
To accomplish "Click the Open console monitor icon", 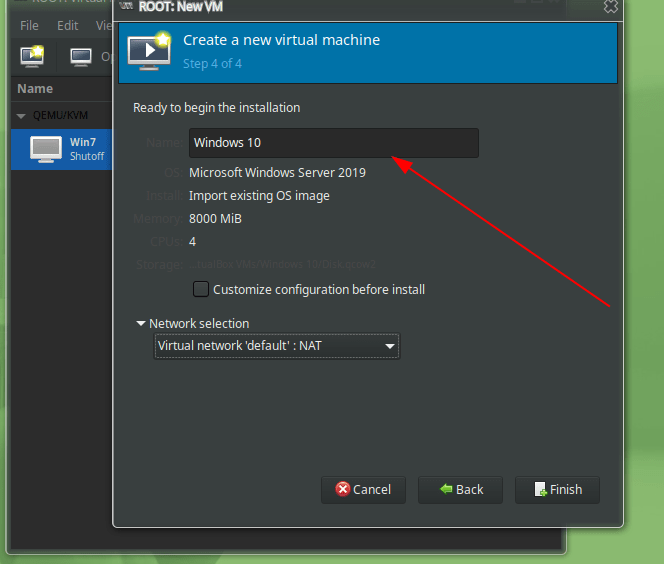I will [x=81, y=56].
